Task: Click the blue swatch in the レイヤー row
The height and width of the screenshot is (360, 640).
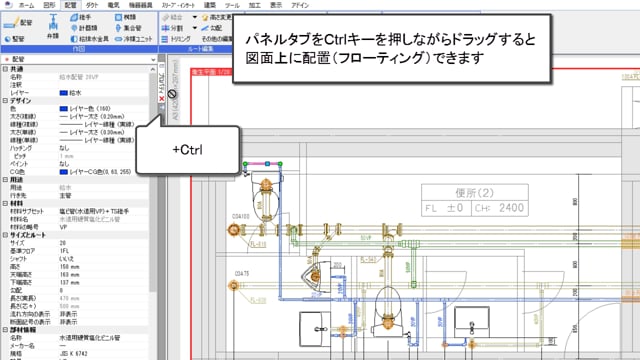Action: [63, 93]
